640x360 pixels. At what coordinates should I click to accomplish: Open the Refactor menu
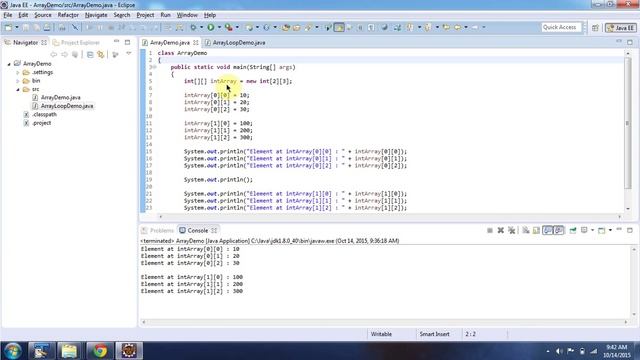pyautogui.click(x=68, y=15)
